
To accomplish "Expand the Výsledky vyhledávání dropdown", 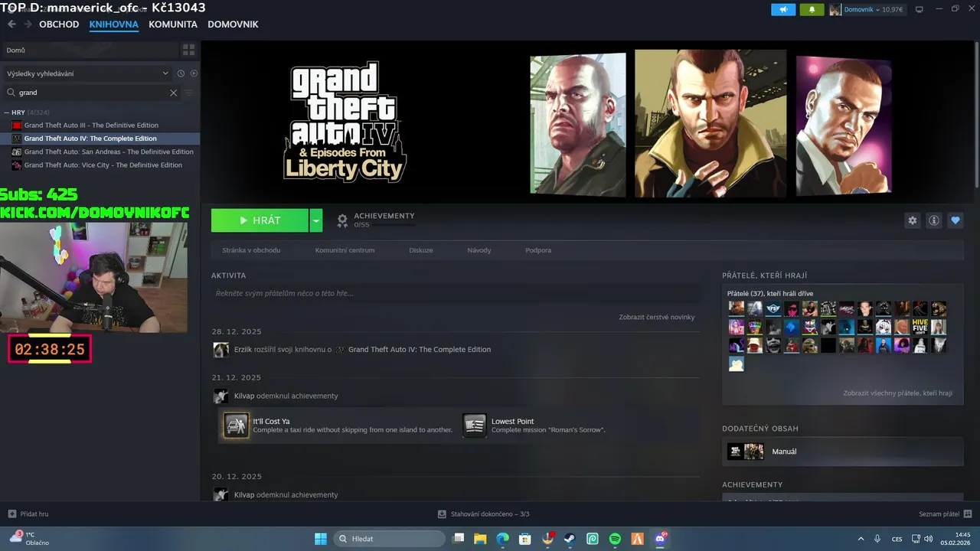I will click(88, 73).
